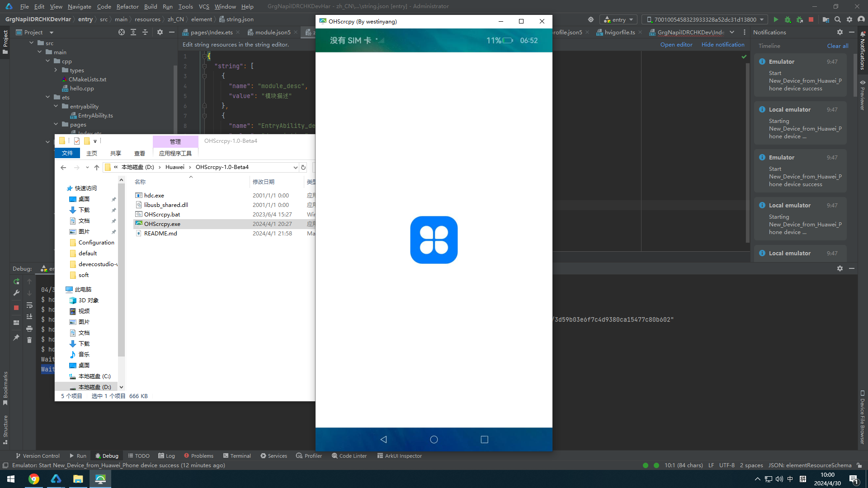The width and height of the screenshot is (868, 488).
Task: Open Chrome from the Windows taskbar
Action: pos(34,479)
